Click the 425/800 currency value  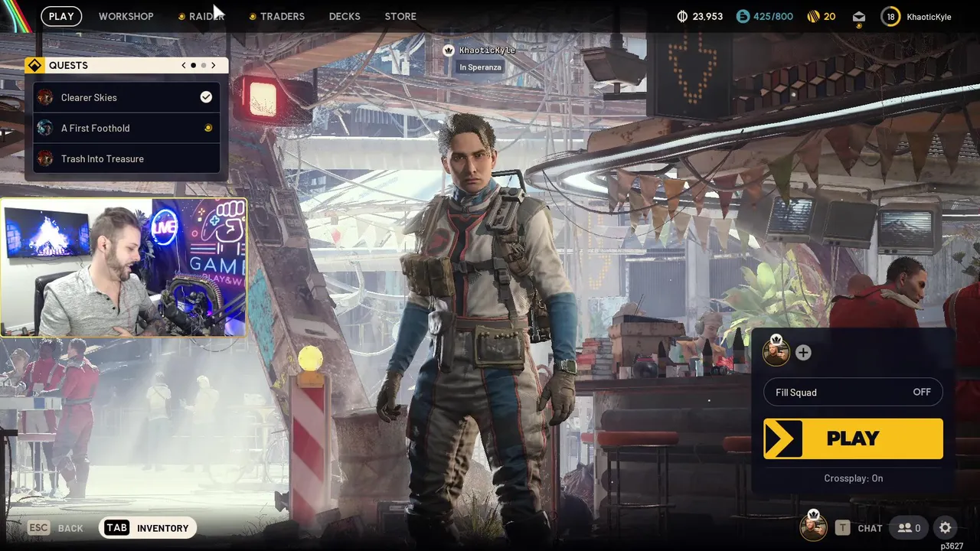[774, 16]
